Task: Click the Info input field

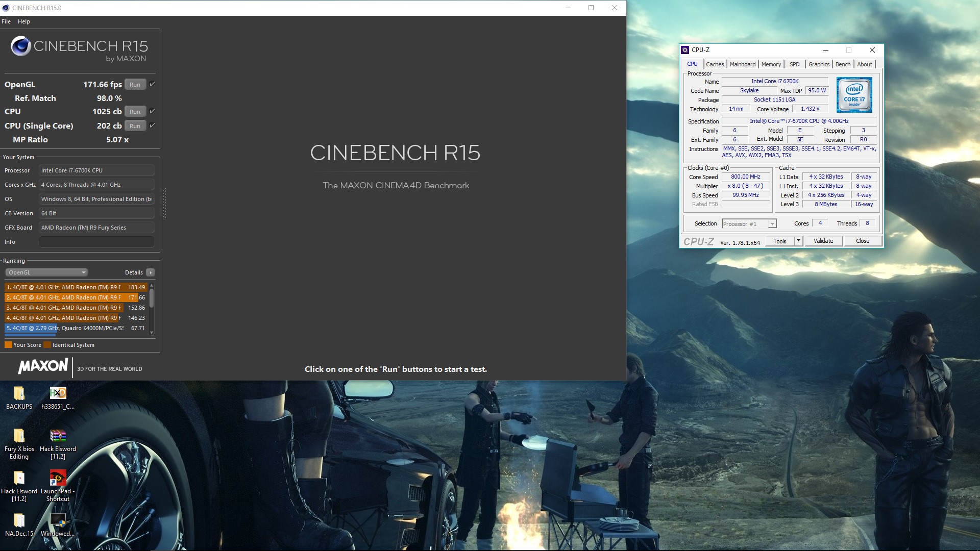Action: coord(97,242)
